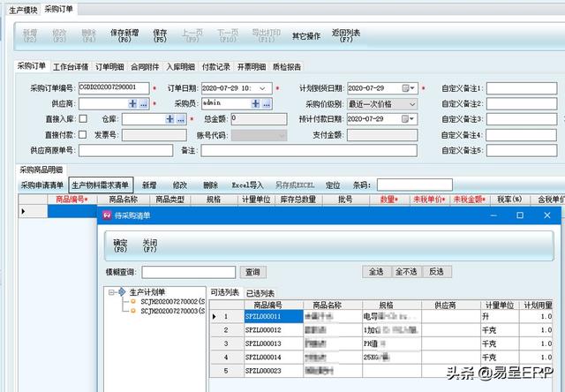Open the 已选列表 tab

pos(259,293)
